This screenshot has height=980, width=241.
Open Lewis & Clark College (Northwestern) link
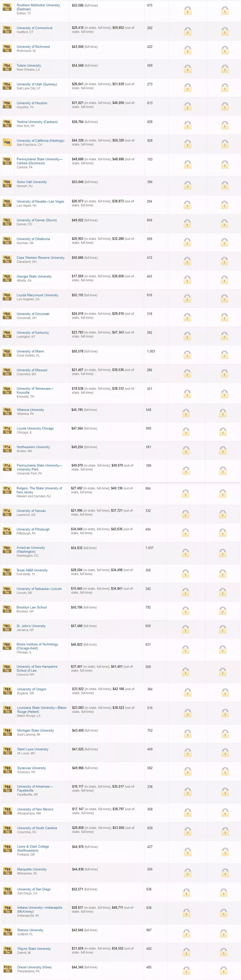[x=33, y=849]
